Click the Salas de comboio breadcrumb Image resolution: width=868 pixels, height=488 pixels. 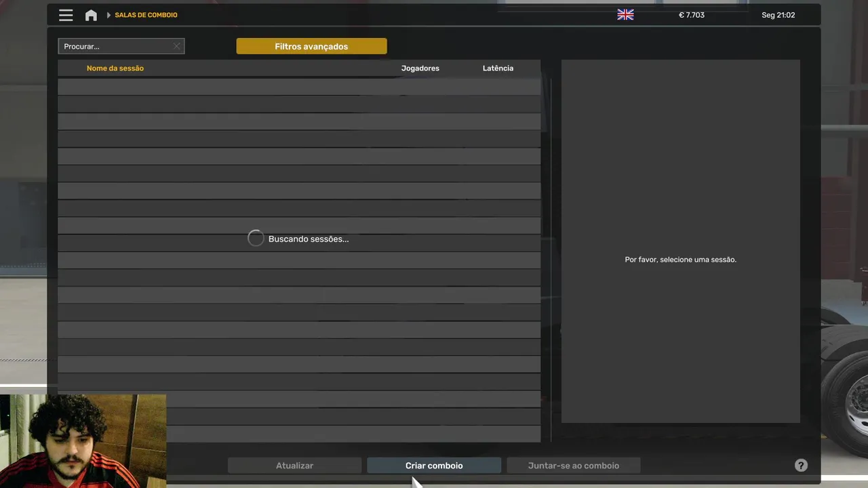pos(146,15)
